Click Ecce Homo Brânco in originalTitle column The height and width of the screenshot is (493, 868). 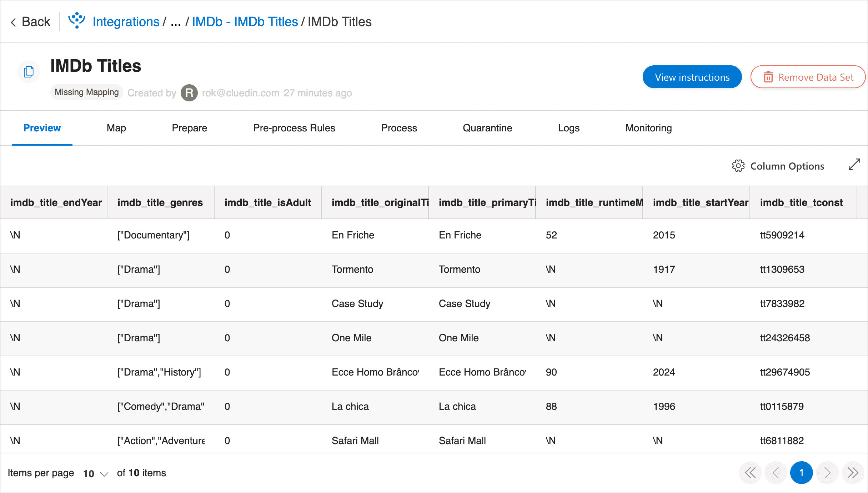[375, 372]
